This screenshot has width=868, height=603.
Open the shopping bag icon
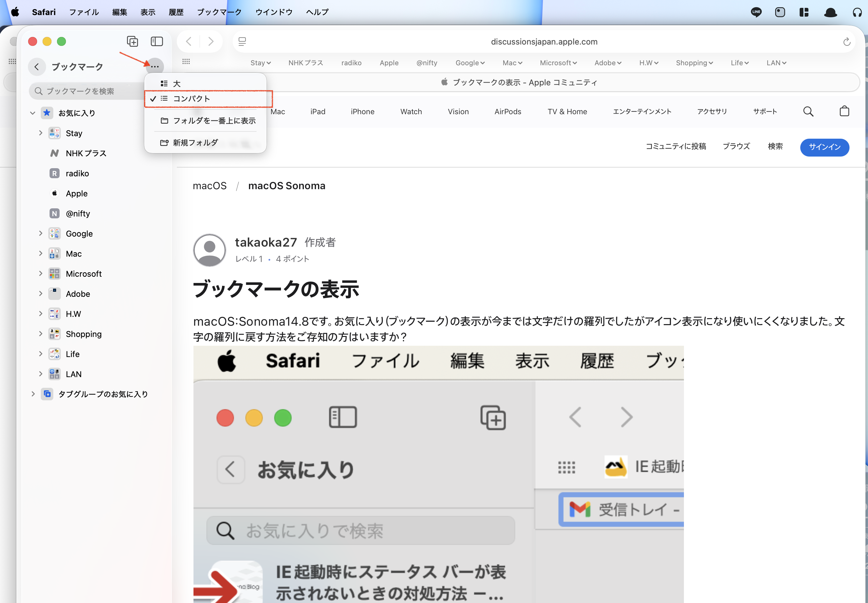tap(844, 111)
